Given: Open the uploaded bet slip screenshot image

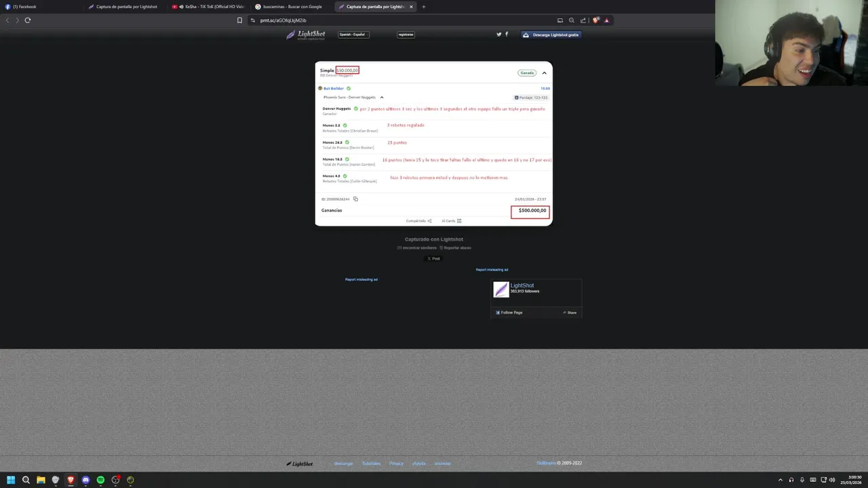Looking at the screenshot, I should click(434, 144).
